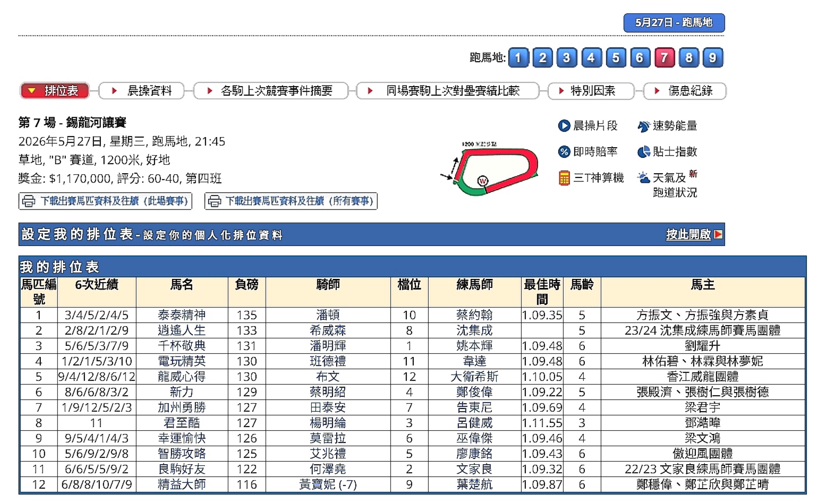Open jockey 希威森 profile
The width and height of the screenshot is (833, 504).
(328, 330)
